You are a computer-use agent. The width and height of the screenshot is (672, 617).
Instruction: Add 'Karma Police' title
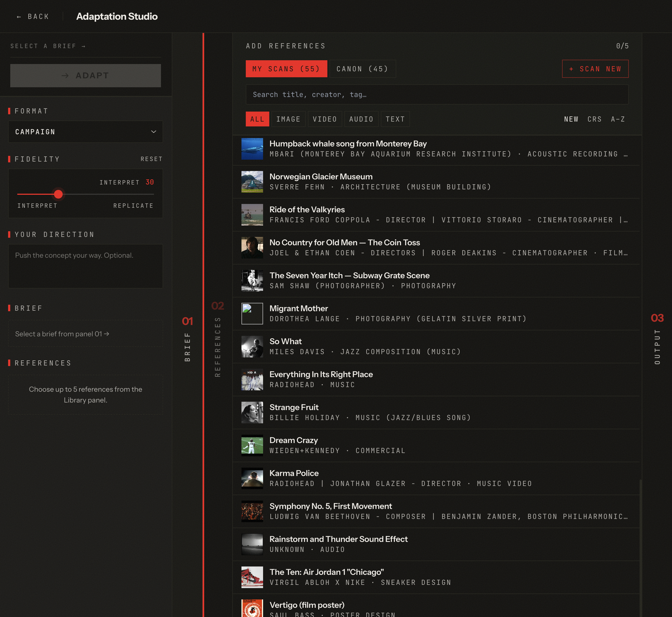[294, 473]
